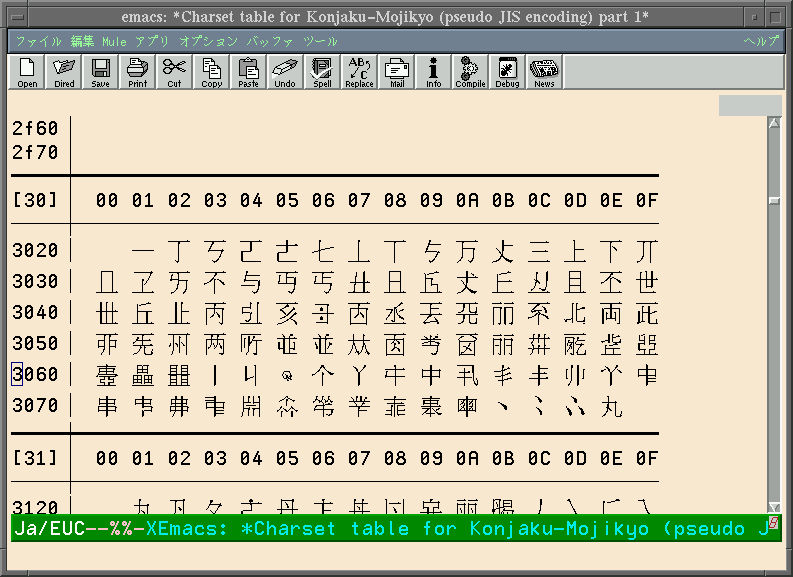The image size is (793, 577).
Task: Open the ヘルプ (Help) menu
Action: pos(761,41)
